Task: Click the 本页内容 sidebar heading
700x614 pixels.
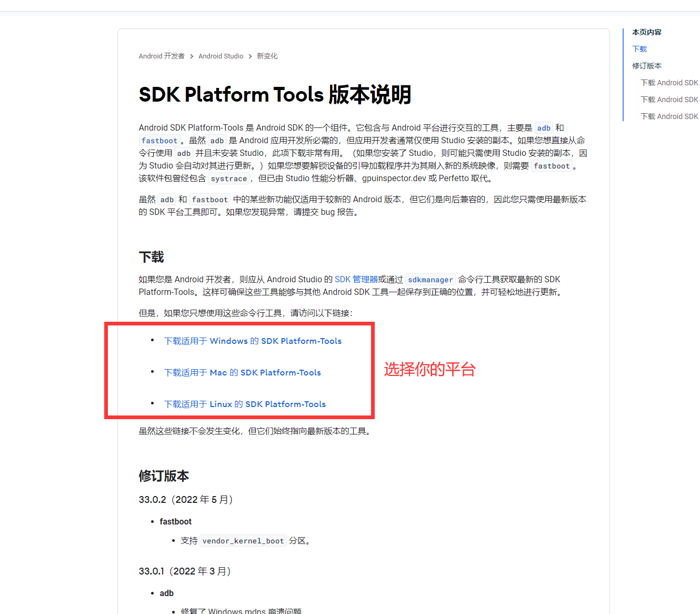Action: 646,32
